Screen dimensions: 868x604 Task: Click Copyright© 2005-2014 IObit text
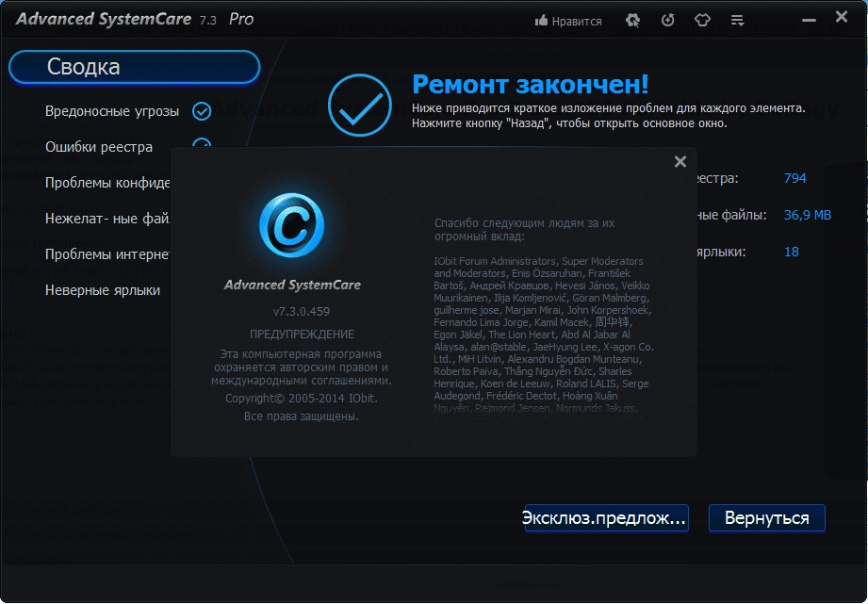point(302,399)
